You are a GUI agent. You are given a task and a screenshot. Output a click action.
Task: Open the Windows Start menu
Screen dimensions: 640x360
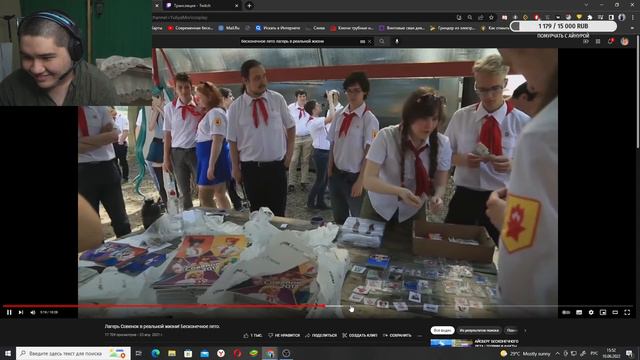coord(7,353)
